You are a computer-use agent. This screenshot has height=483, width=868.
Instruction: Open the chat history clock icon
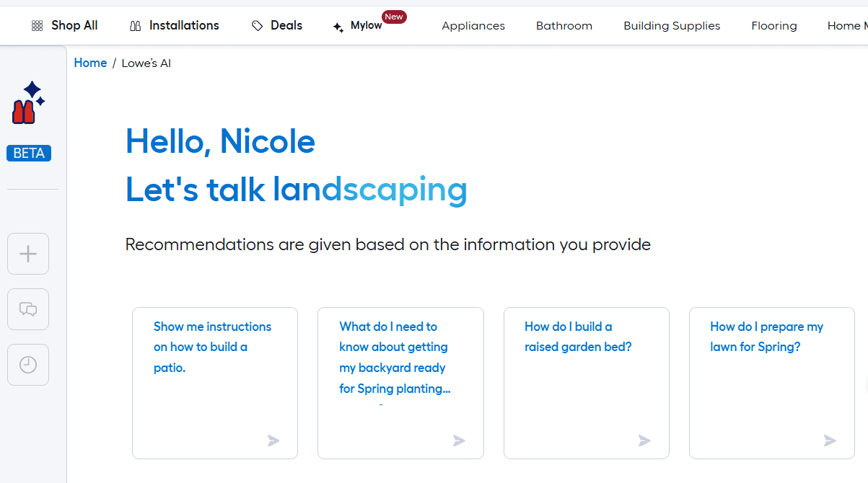click(28, 365)
